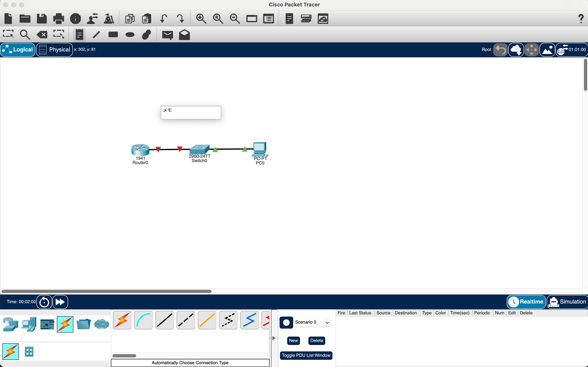Pick Copper Cross-Over dashed cable

pos(186,320)
